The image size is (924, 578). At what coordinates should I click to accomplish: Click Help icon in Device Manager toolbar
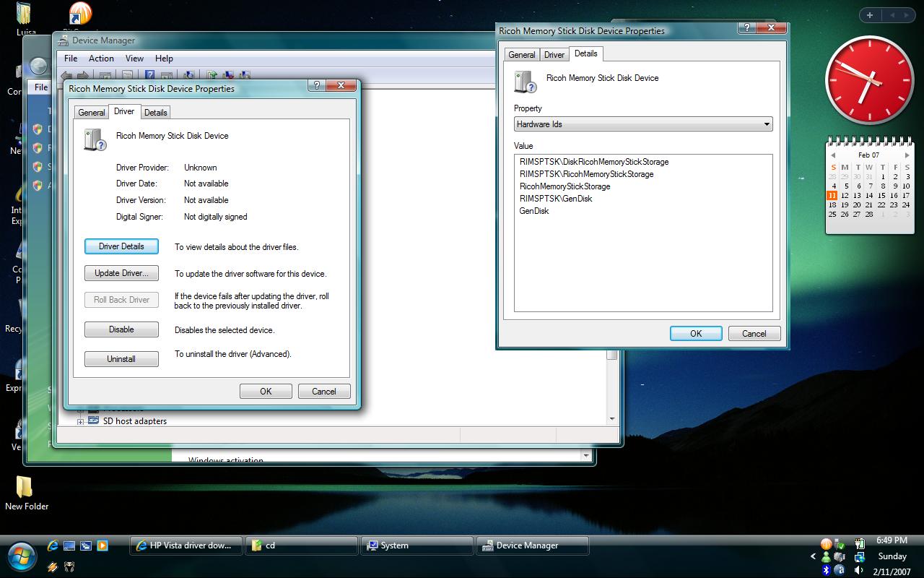[149, 75]
